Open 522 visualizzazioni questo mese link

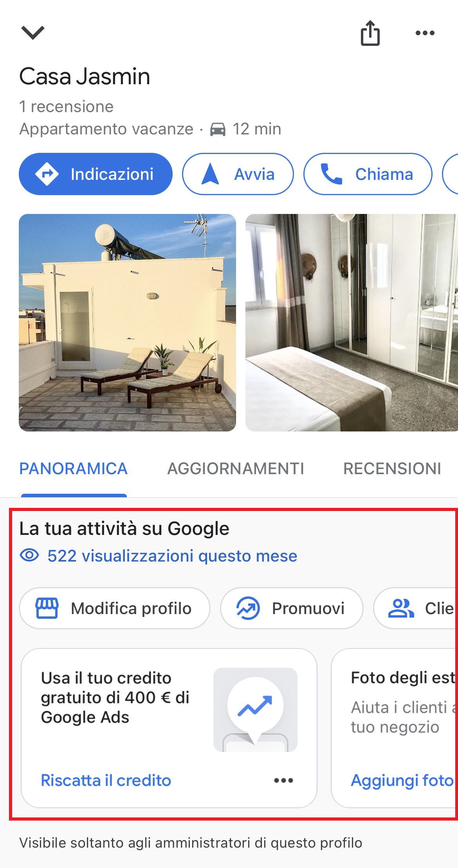pos(172,556)
